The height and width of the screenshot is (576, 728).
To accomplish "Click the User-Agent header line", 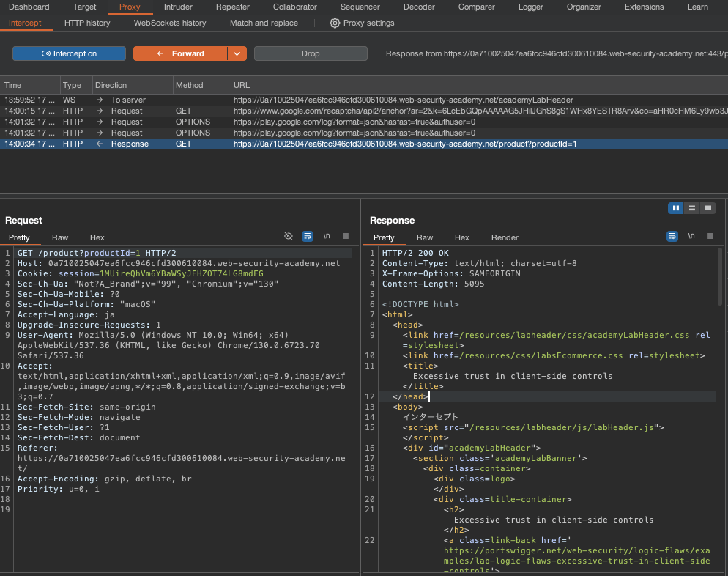I will point(168,346).
